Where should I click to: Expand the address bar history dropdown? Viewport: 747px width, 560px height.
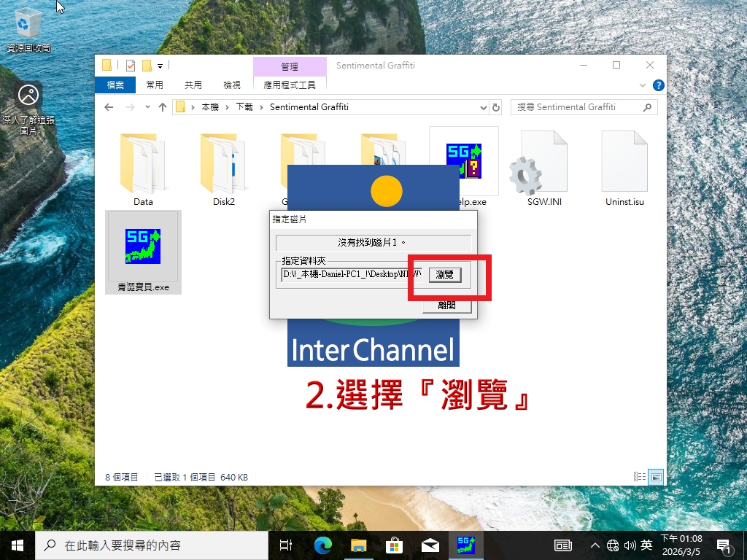pos(483,107)
